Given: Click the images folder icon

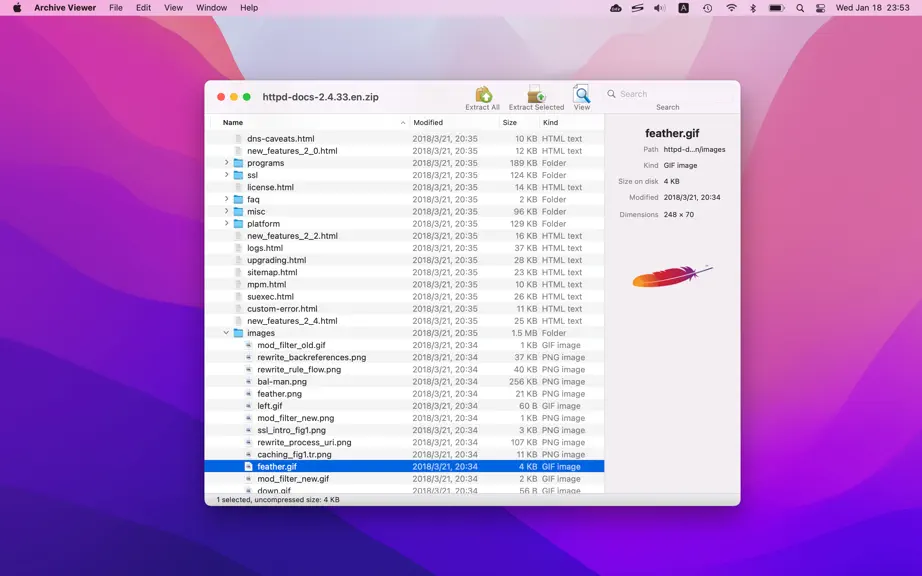Looking at the screenshot, I should [x=238, y=333].
